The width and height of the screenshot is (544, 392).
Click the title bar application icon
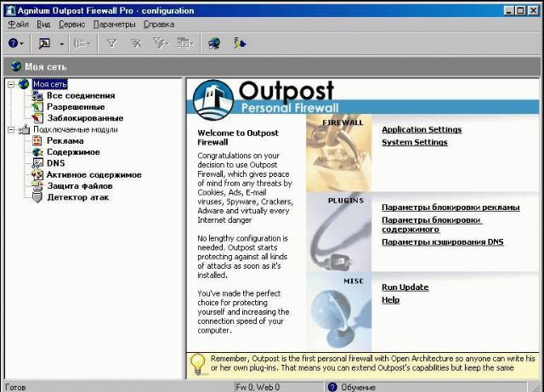click(x=11, y=10)
